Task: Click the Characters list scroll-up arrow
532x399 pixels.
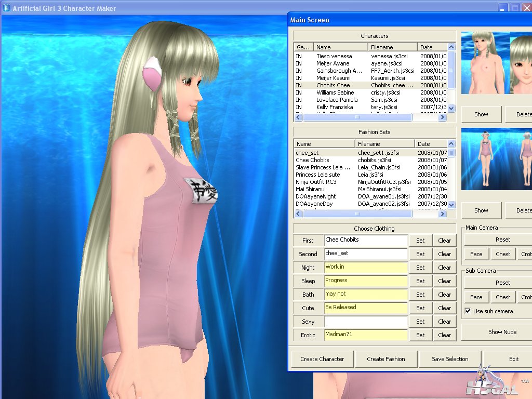Action: (x=451, y=47)
